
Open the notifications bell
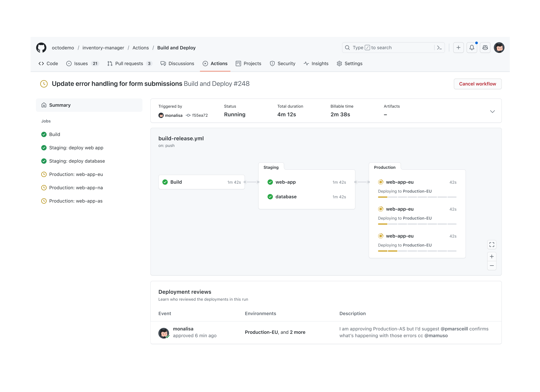click(x=472, y=47)
